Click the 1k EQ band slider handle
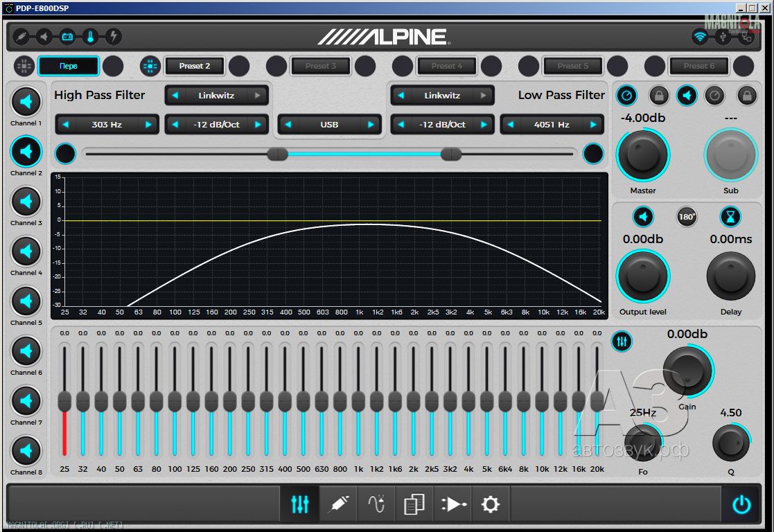 click(x=358, y=402)
